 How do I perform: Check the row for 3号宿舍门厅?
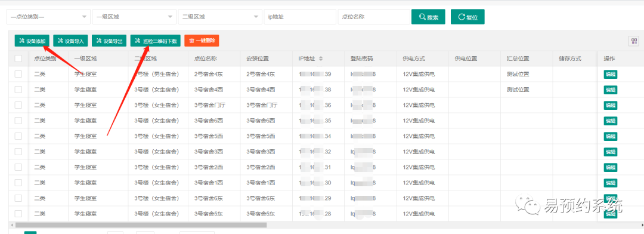coord(18,105)
